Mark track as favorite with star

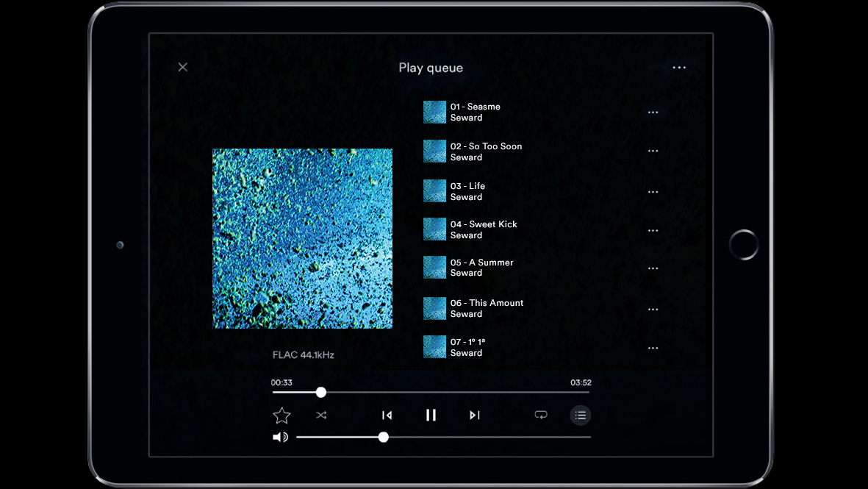(281, 416)
